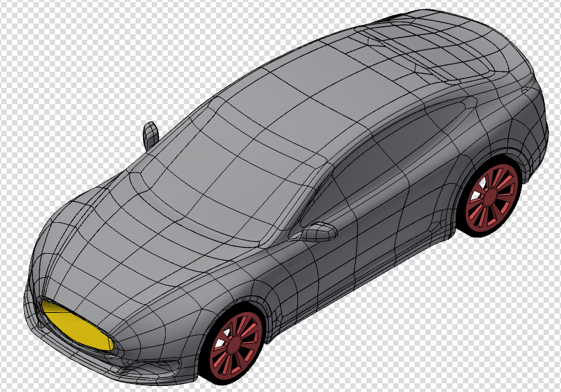Select the passenger side mirror

pos(149,133)
